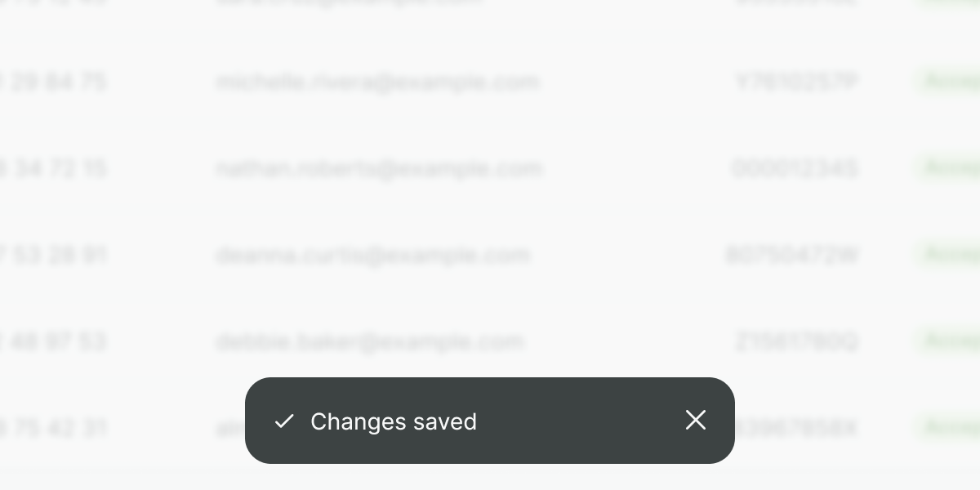Click document ID Y7610257P
980x490 pixels.
point(797,82)
